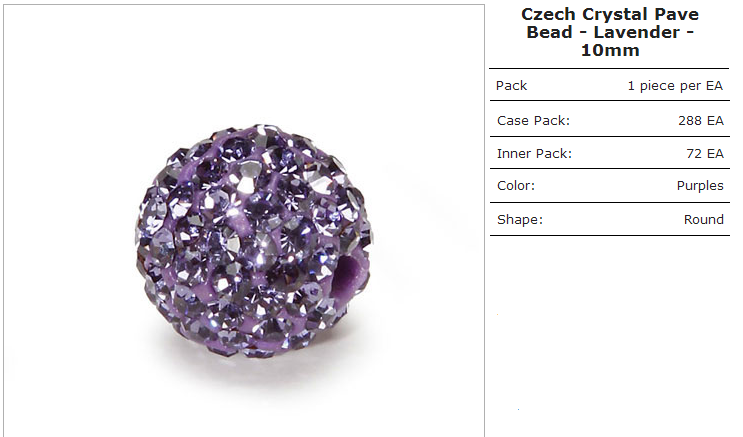This screenshot has width=743, height=437.
Task: Click the "Crystal" word in the product title
Action: 615,14
